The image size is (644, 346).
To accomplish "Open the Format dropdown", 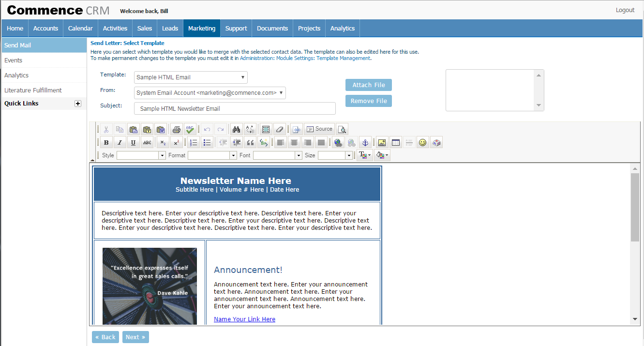I will point(212,155).
